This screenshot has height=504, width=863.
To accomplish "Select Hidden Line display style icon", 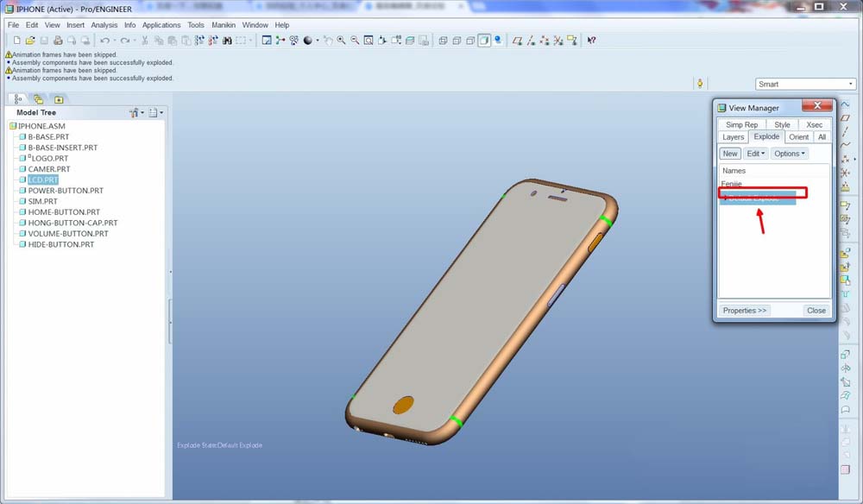I will [x=457, y=41].
